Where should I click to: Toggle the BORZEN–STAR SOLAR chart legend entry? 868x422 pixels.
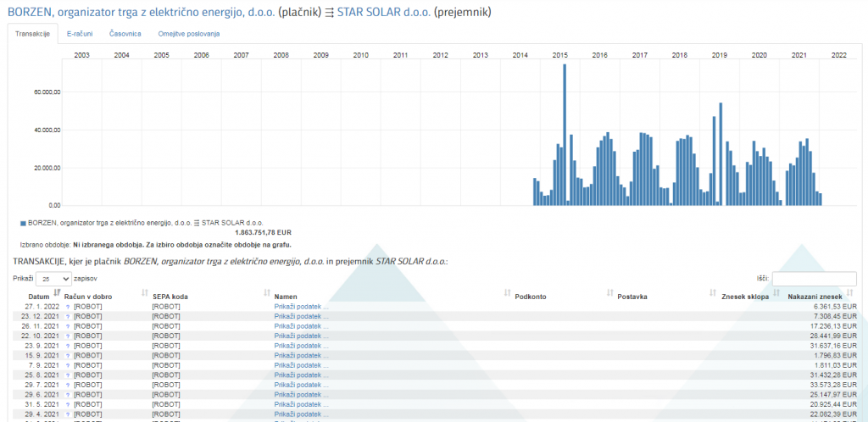[142, 223]
